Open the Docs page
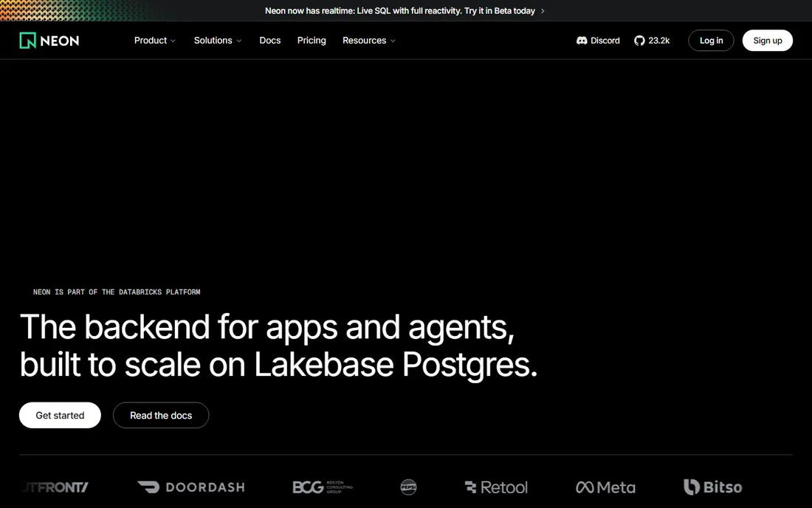 coord(269,41)
